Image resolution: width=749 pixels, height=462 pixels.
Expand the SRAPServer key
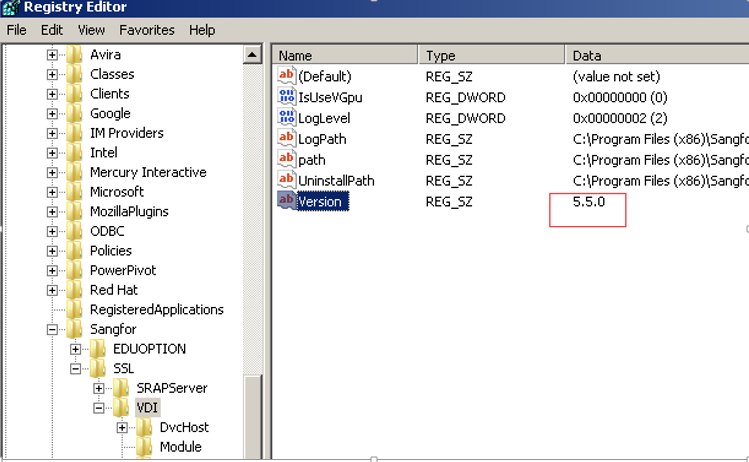[98, 388]
